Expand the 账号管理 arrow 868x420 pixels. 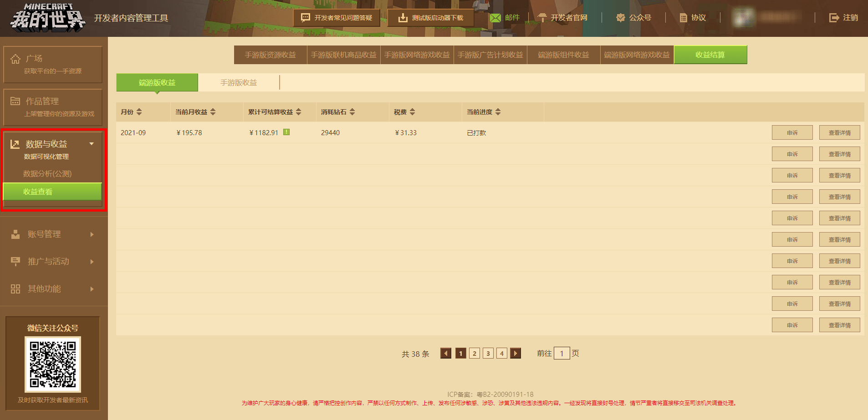coord(92,234)
